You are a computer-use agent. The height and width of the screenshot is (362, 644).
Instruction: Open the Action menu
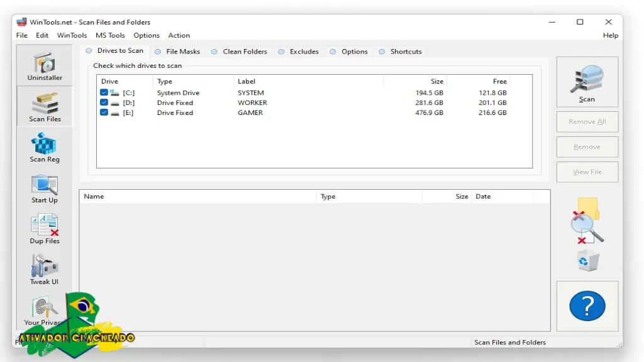[179, 35]
